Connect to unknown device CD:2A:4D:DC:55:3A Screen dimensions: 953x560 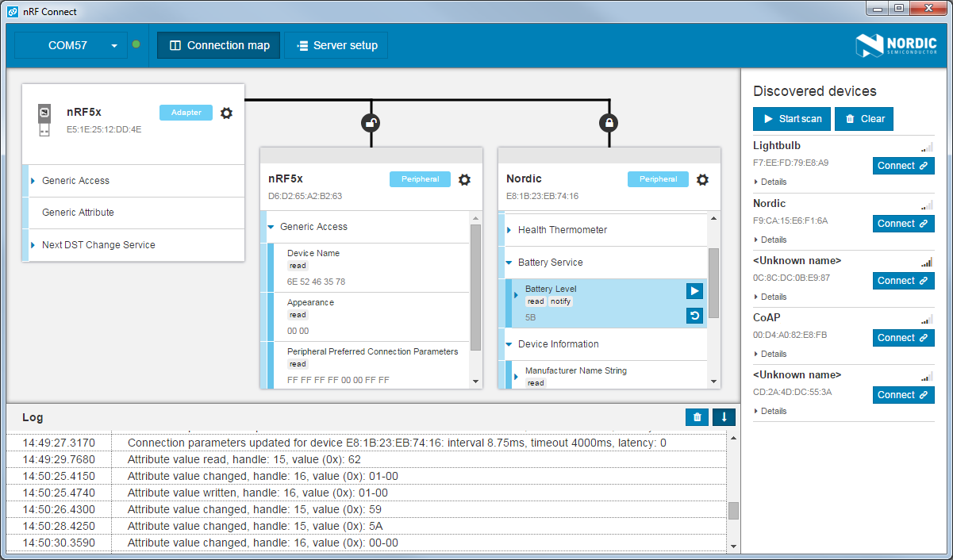[904, 395]
